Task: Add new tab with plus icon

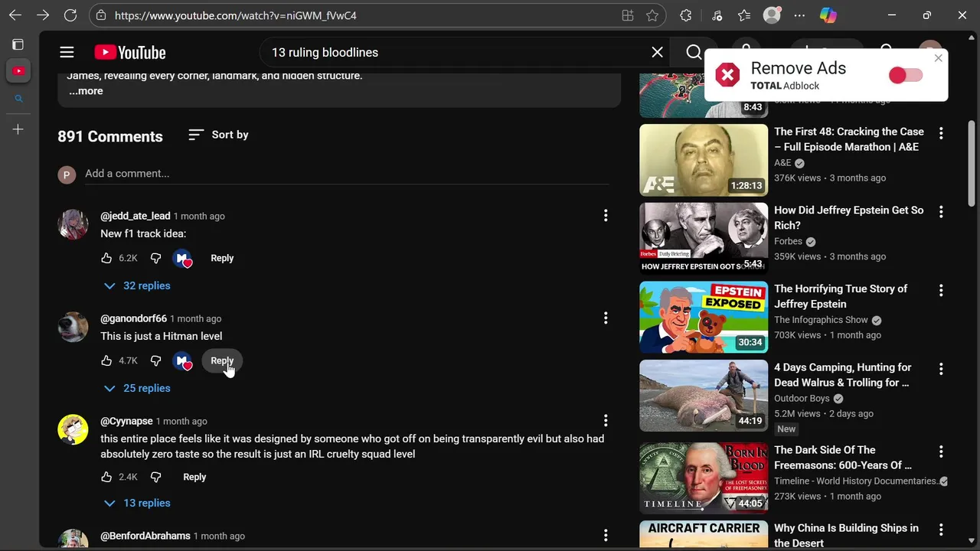Action: coord(18,129)
